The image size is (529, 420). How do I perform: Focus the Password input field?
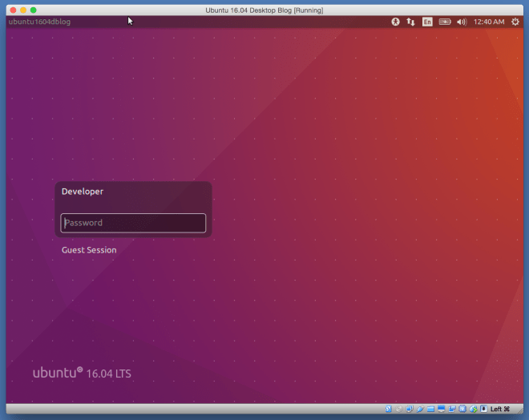[x=133, y=223]
